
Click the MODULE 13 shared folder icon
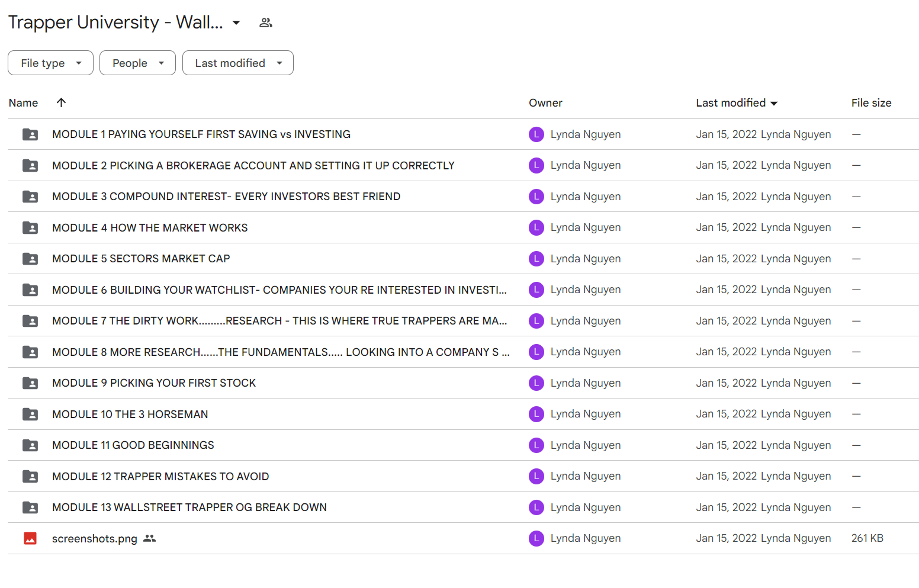pos(30,507)
